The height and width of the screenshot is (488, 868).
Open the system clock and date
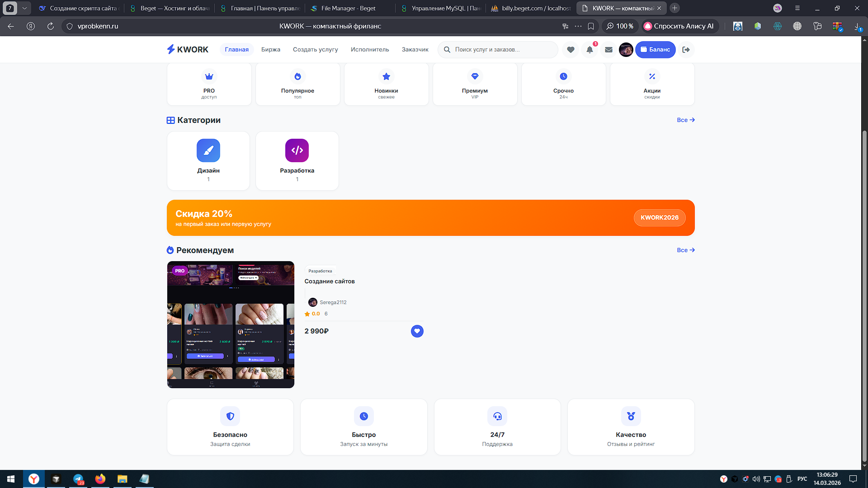(827, 479)
